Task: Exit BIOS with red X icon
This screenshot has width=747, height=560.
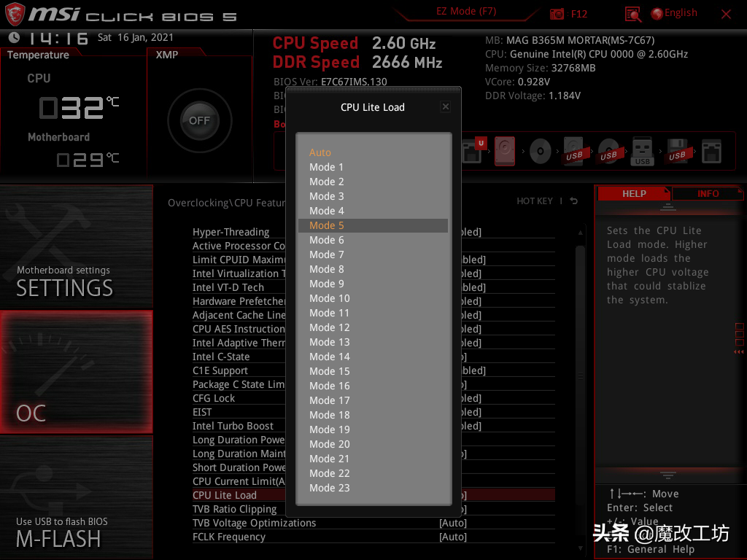Action: [726, 15]
